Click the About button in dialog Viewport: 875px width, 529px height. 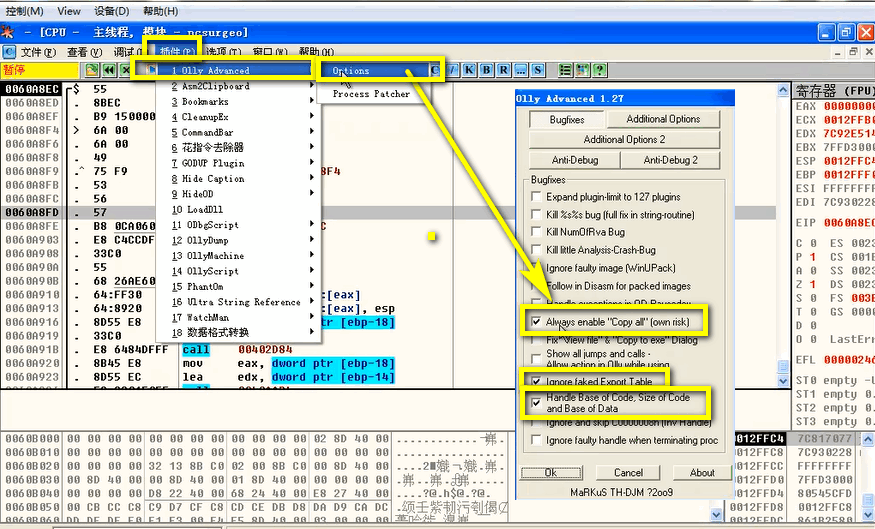702,473
